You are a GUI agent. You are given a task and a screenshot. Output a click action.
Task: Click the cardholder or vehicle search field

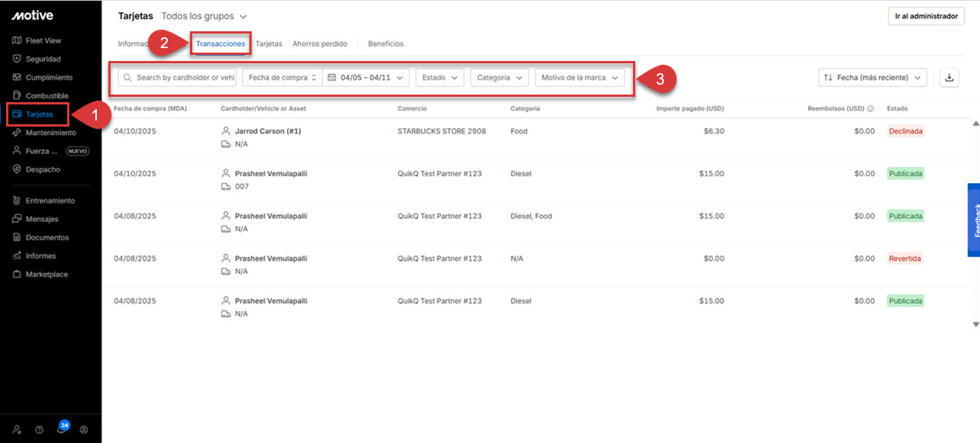point(178,78)
